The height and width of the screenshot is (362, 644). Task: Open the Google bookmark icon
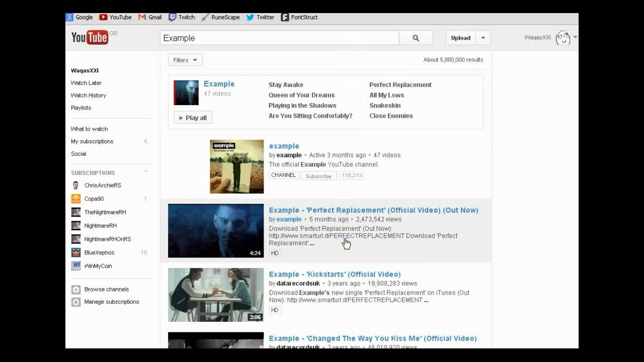pyautogui.click(x=69, y=17)
